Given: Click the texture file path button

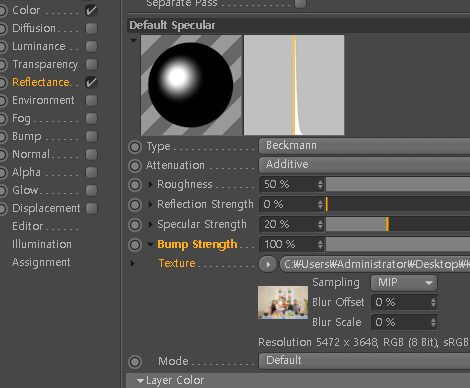Looking at the screenshot, I should point(375,265).
